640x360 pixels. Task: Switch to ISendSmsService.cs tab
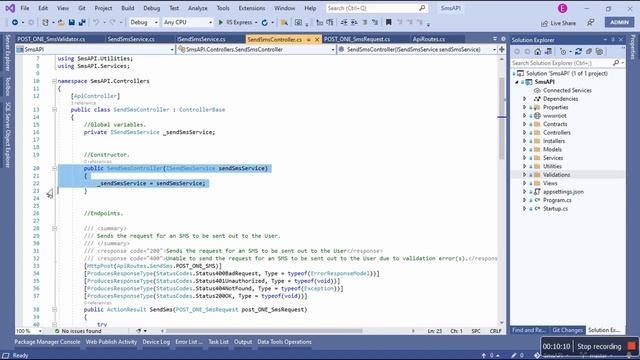click(x=201, y=39)
